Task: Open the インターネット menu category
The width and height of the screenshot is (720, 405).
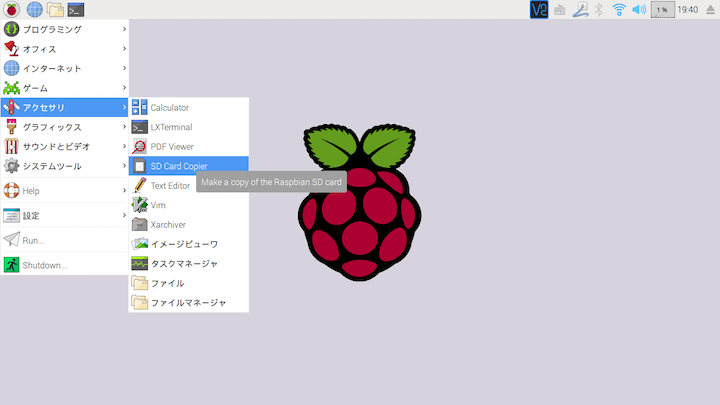Action: coord(65,68)
